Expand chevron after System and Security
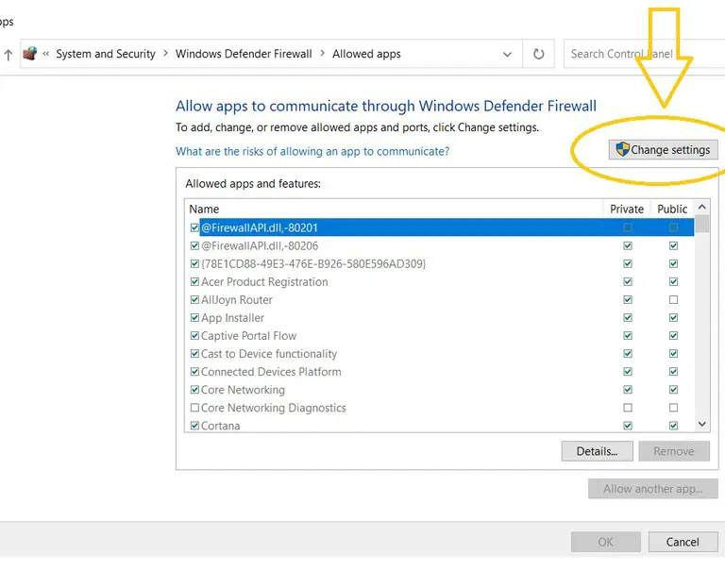The image size is (725, 588). click(165, 54)
